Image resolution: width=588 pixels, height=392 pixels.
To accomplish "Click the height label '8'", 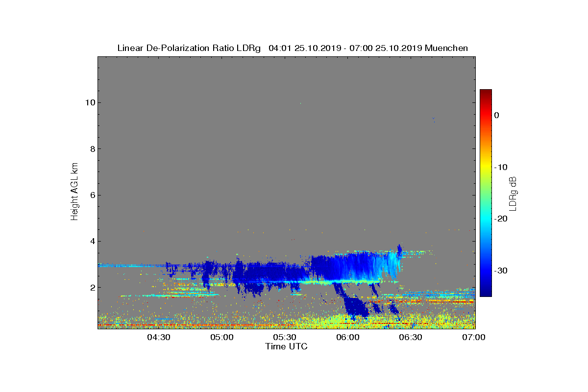I will pyautogui.click(x=92, y=149).
